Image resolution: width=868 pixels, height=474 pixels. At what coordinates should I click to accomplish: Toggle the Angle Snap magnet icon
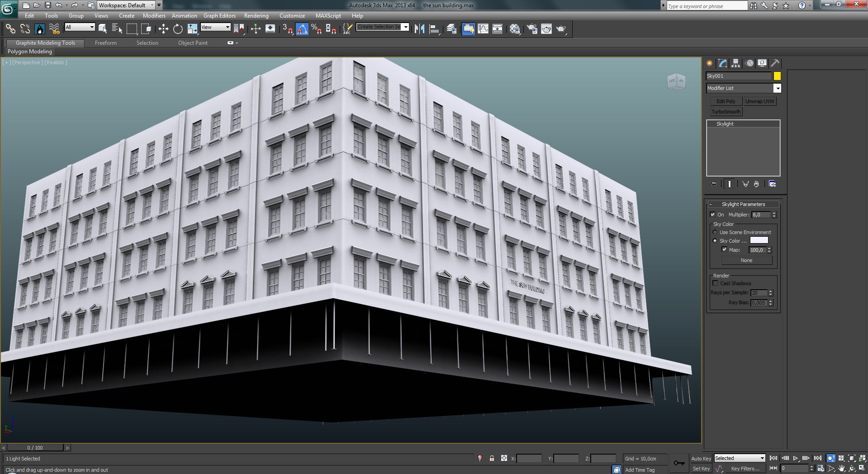point(302,29)
